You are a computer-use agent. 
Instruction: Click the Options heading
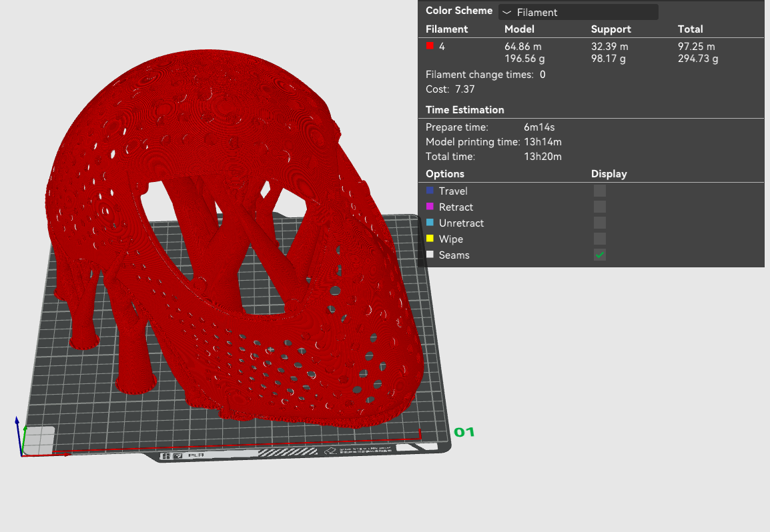tap(445, 174)
